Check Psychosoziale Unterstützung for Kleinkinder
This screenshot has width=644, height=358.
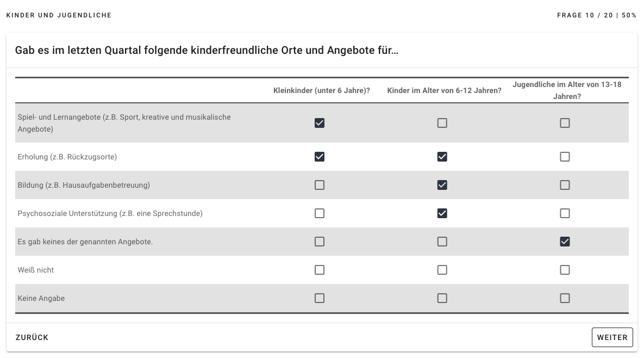[x=320, y=213]
